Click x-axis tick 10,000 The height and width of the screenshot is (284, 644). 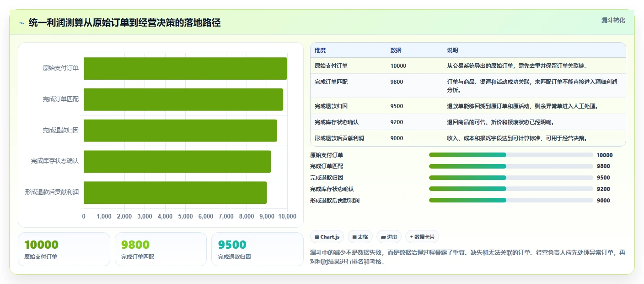tap(287, 217)
